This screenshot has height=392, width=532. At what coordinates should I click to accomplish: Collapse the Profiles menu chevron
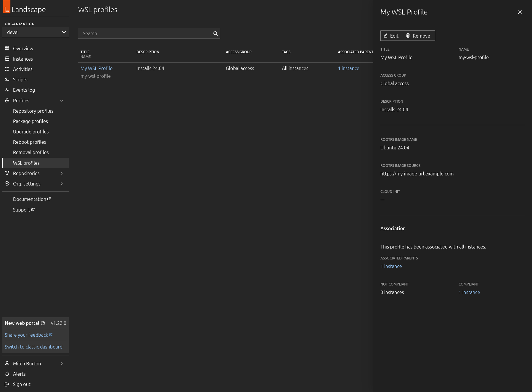62,100
